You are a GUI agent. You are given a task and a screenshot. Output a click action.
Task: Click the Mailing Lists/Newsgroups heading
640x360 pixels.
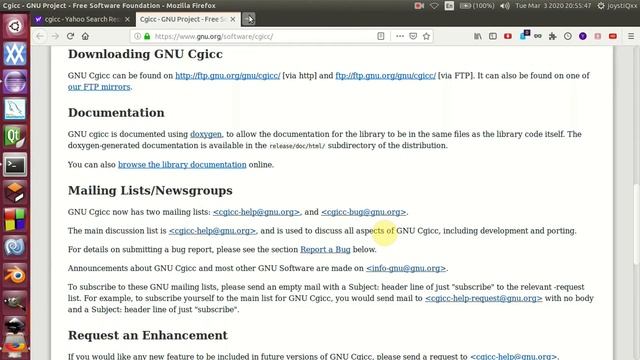tap(150, 190)
